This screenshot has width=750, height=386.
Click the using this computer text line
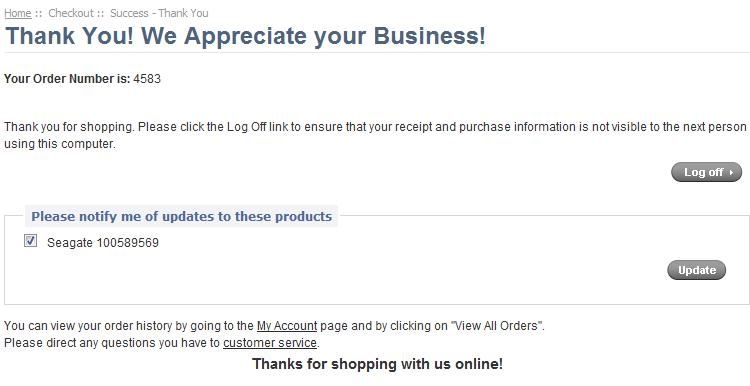60,144
